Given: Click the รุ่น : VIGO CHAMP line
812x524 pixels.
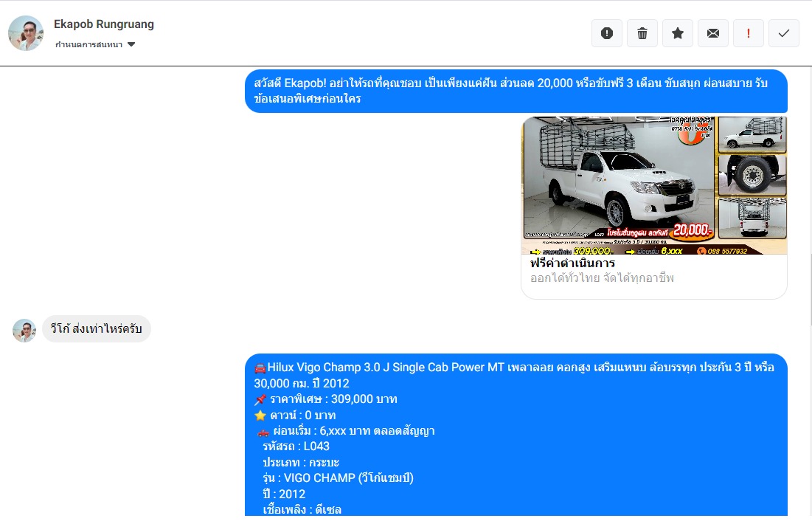Looking at the screenshot, I should tap(339, 478).
